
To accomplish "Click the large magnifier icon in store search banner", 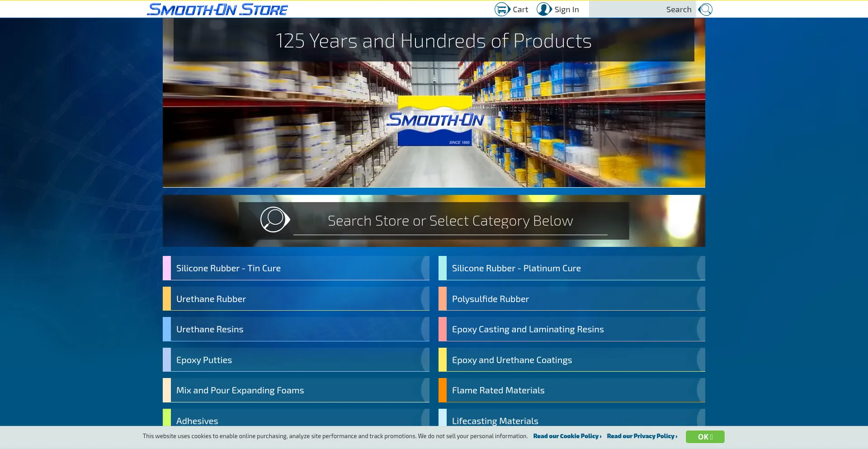I will [x=274, y=220].
